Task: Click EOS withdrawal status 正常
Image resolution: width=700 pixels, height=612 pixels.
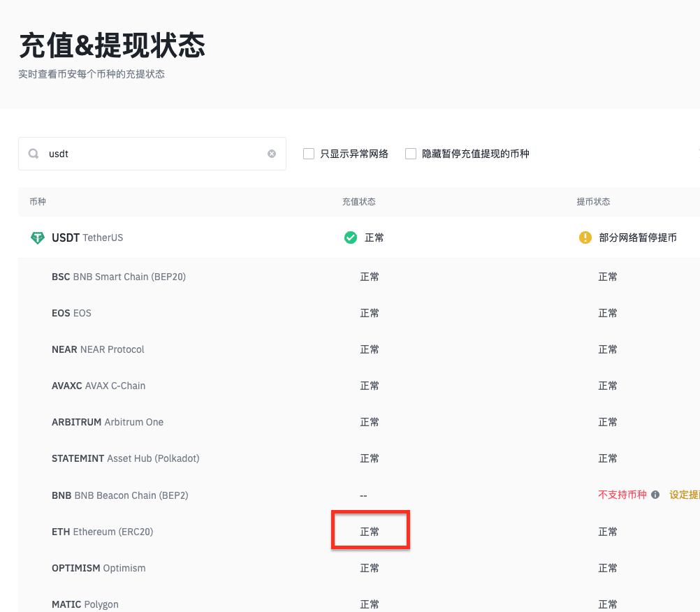Action: [x=608, y=313]
